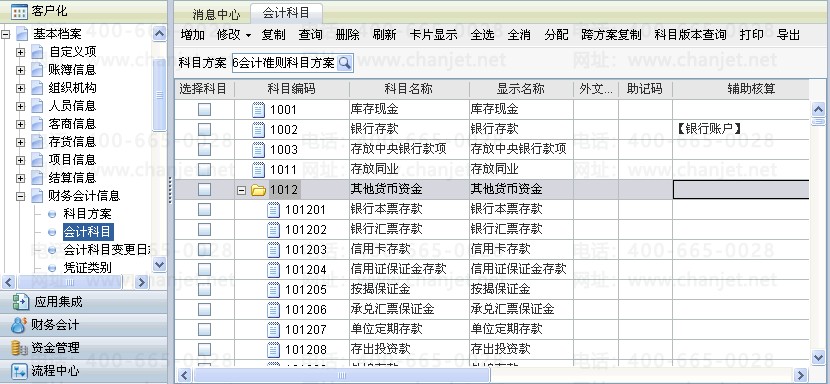Click the 查询 toolbar button
The height and width of the screenshot is (384, 830).
(x=310, y=35)
